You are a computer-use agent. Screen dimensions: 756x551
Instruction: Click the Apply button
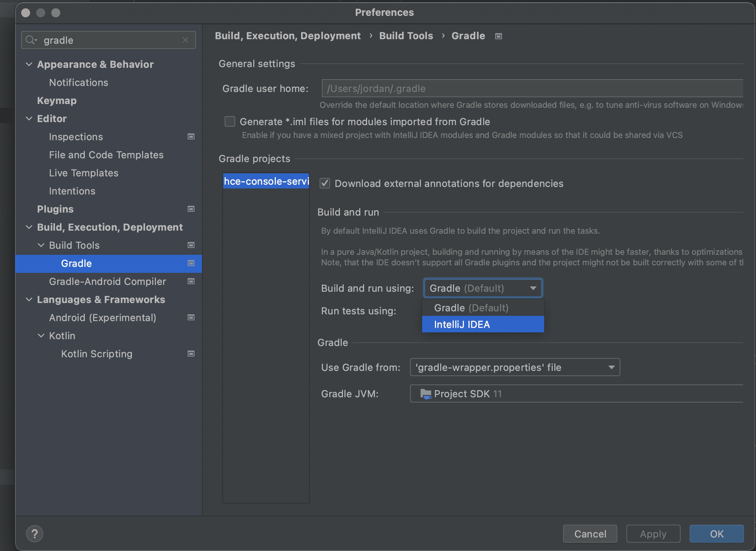tap(653, 534)
